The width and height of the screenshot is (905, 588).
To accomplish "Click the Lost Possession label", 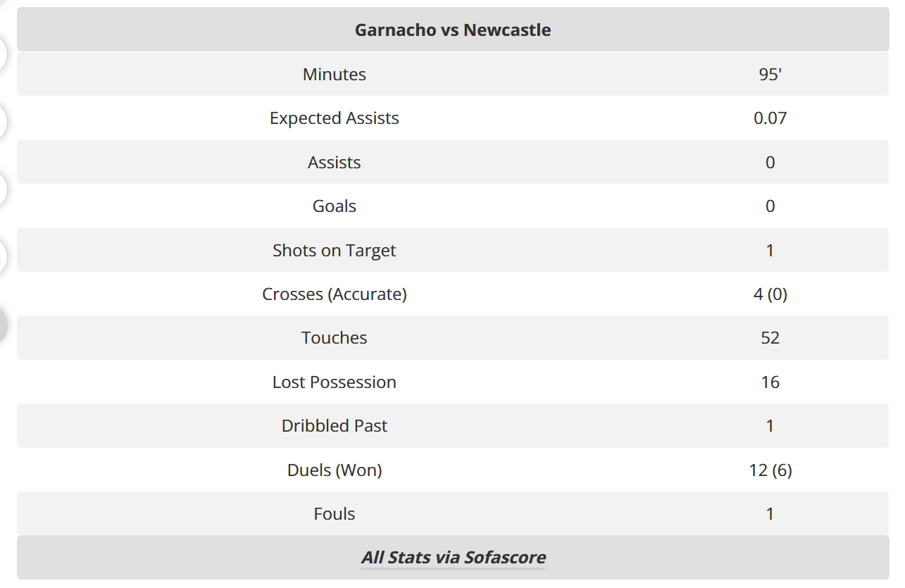I will pyautogui.click(x=335, y=382).
